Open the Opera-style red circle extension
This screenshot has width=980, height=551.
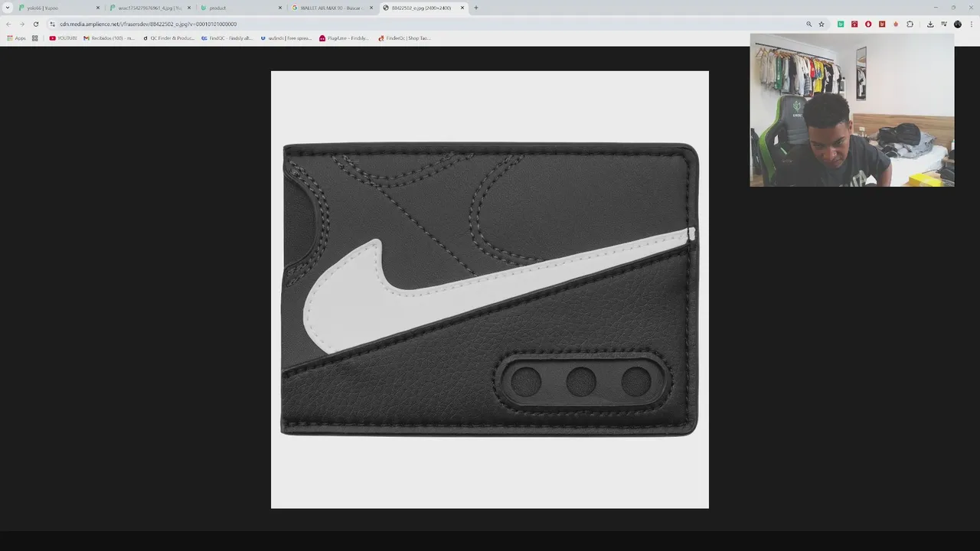pos(868,24)
